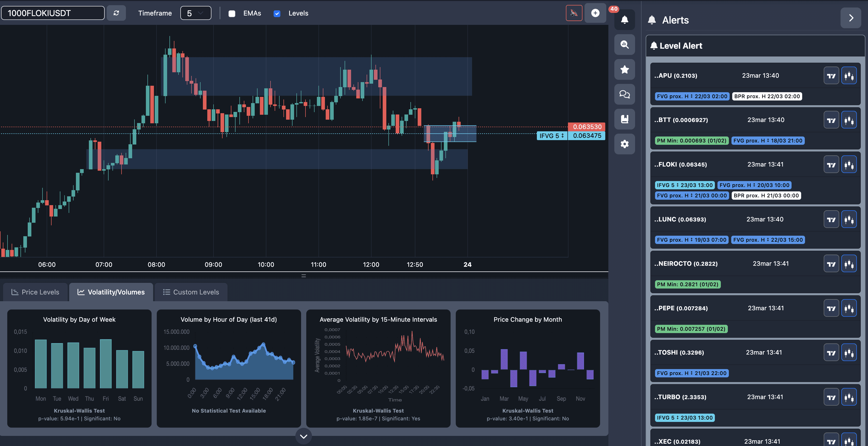Open TURBO alert in TradingView

tap(831, 397)
